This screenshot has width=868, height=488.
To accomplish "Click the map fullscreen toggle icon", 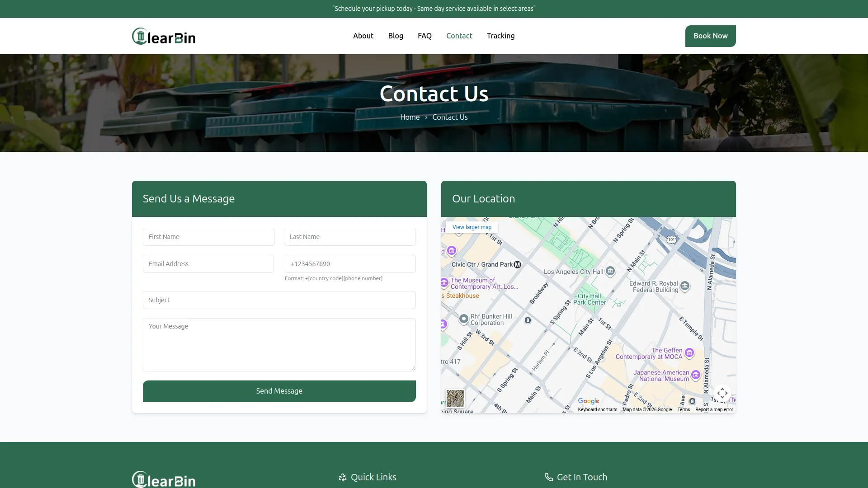I will click(722, 393).
